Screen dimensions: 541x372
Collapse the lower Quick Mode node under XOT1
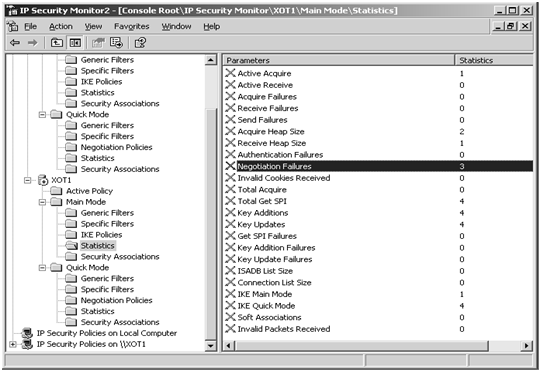click(42, 267)
